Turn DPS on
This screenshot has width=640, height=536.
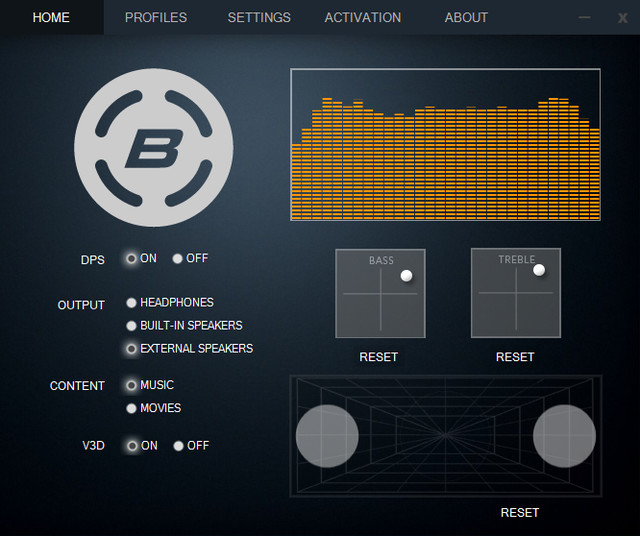click(x=132, y=258)
